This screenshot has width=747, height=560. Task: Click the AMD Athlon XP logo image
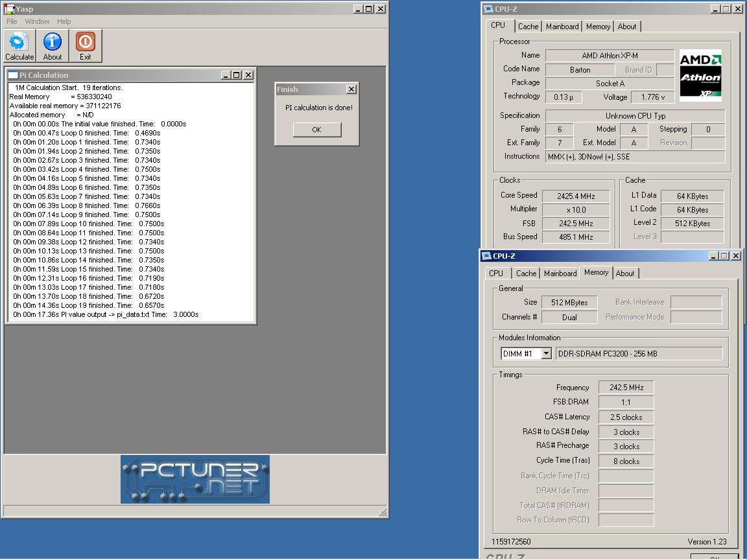(x=700, y=75)
